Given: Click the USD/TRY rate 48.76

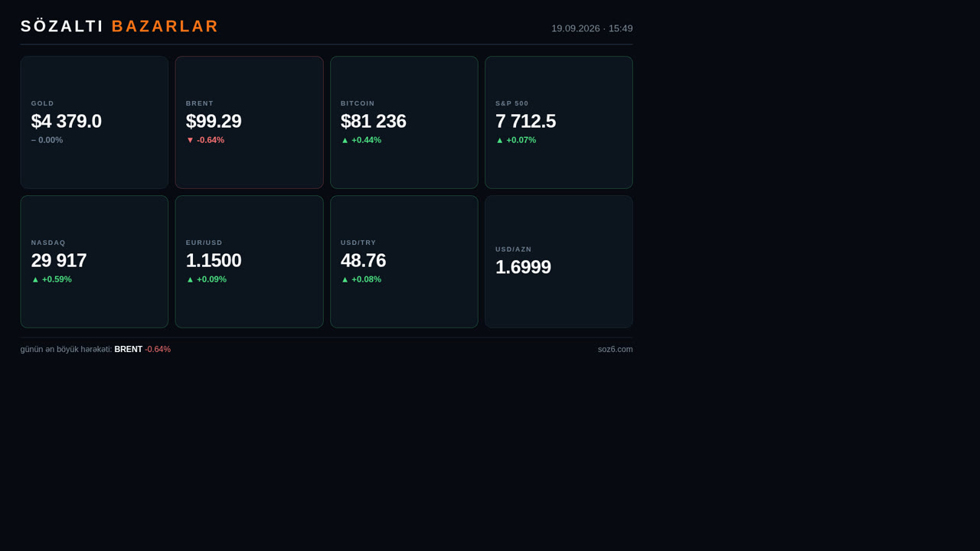Looking at the screenshot, I should pos(364,260).
